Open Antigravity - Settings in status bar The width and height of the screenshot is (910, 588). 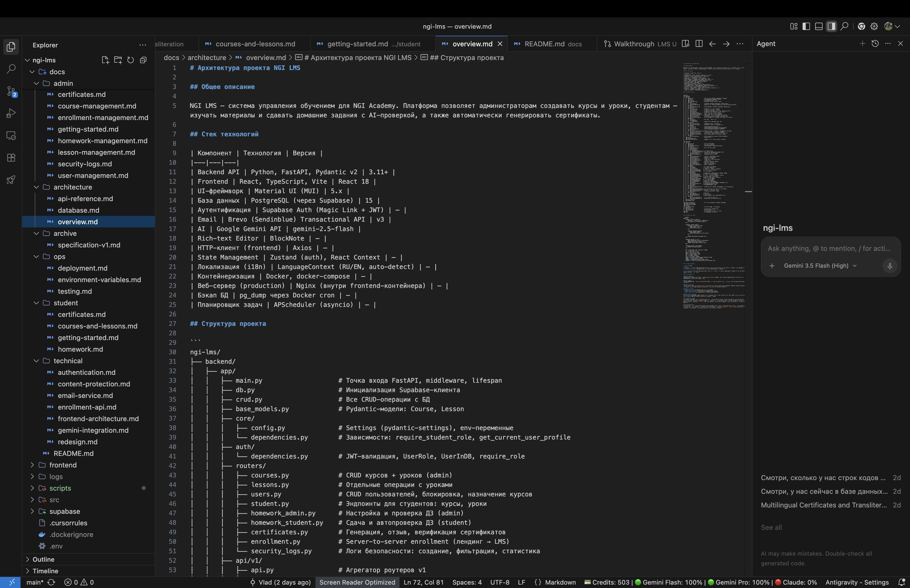(x=857, y=582)
